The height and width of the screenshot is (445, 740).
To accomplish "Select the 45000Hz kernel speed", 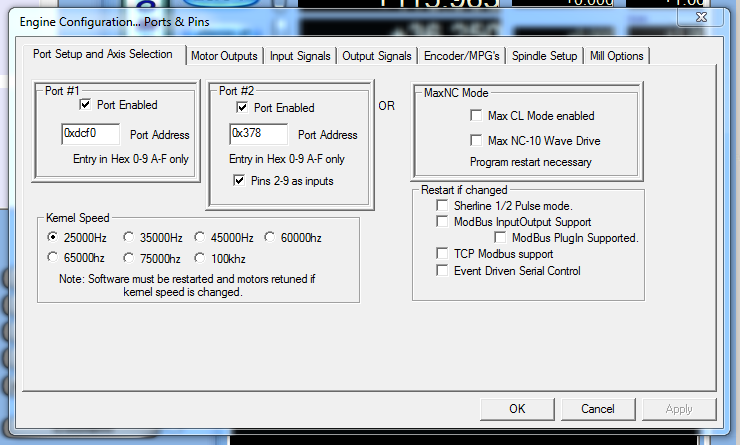I will point(202,238).
